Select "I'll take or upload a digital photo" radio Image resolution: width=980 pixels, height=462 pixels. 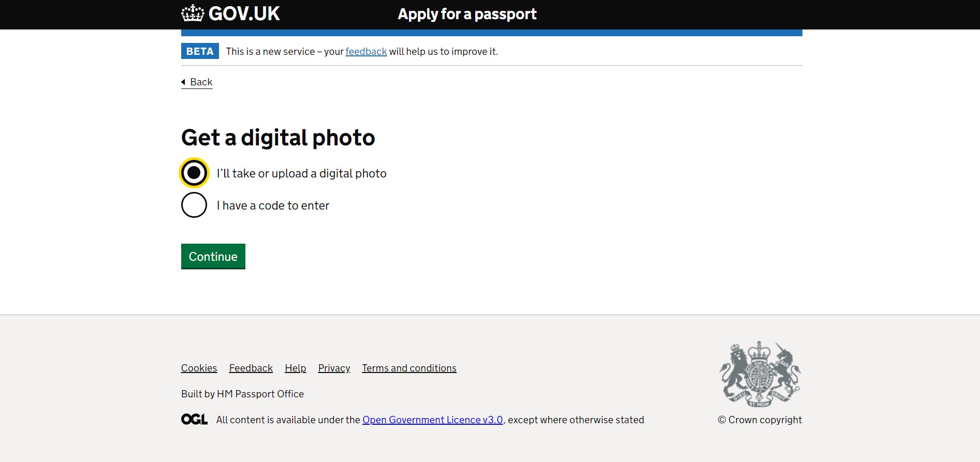194,173
